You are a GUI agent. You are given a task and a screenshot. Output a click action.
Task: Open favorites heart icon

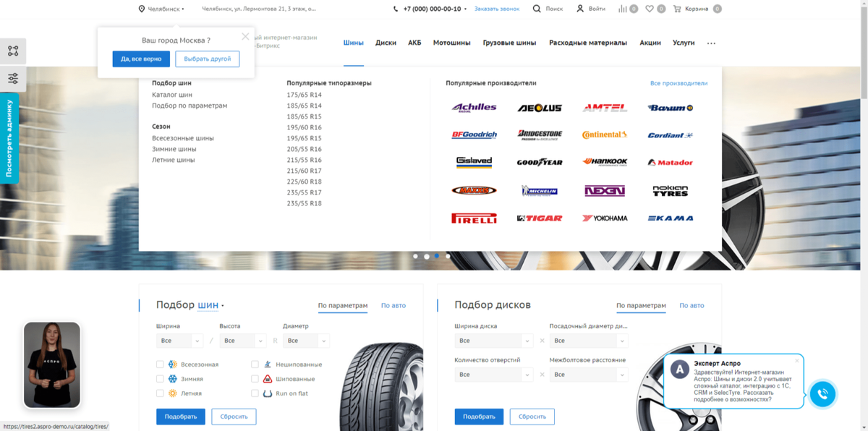pos(650,9)
